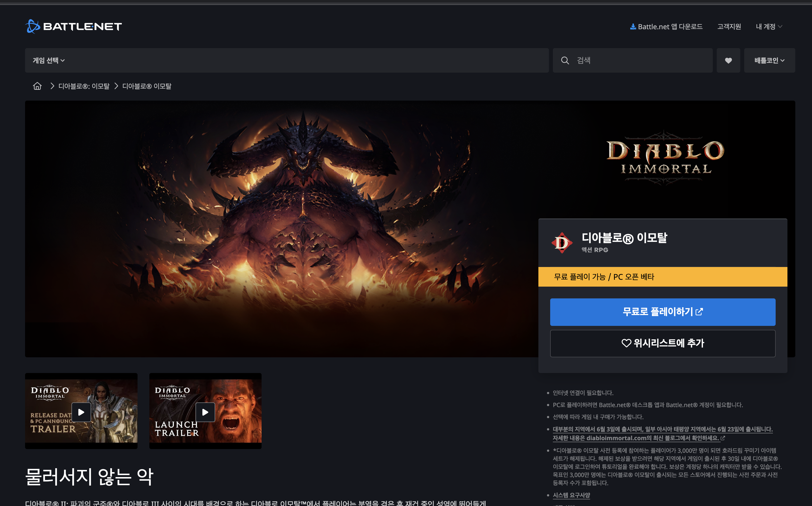Expand the 내 계정 account menu
The width and height of the screenshot is (812, 506).
tap(769, 27)
